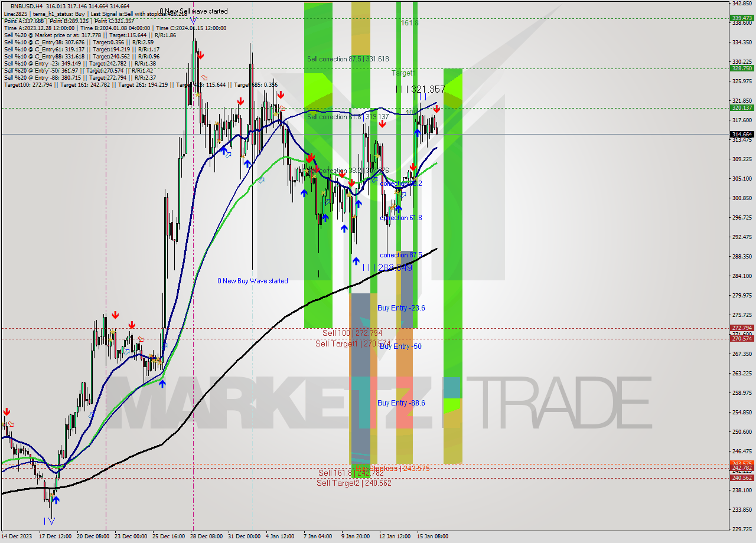The image size is (756, 543).
Task: Click the 334.395 price axis value
Action: pyautogui.click(x=742, y=42)
